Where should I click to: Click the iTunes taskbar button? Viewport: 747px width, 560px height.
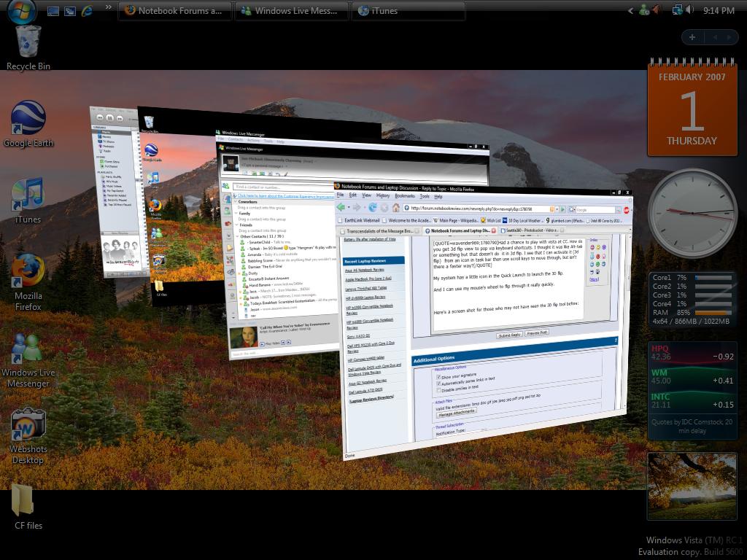tap(408, 11)
